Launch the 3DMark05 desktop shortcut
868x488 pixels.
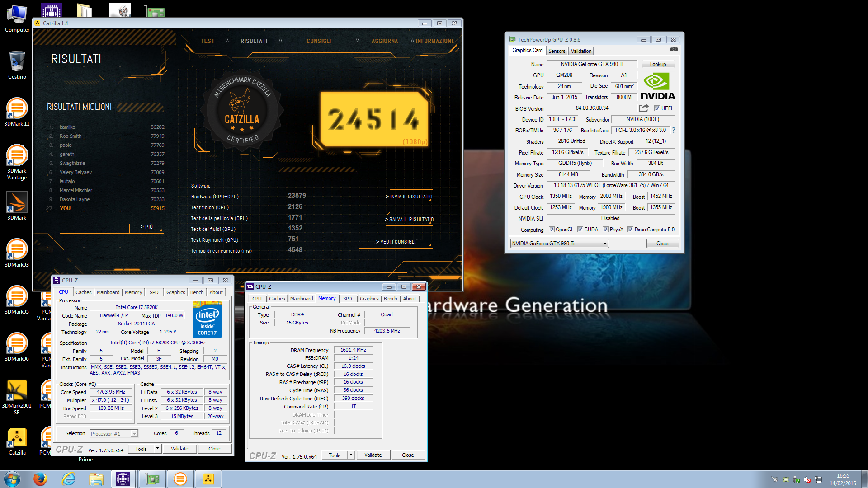(x=17, y=300)
